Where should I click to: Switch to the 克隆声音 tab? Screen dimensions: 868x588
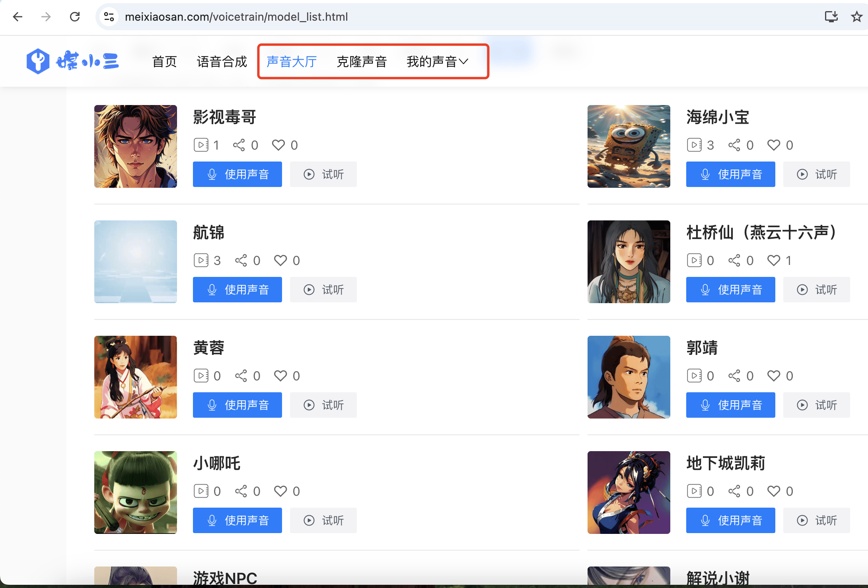pos(362,62)
